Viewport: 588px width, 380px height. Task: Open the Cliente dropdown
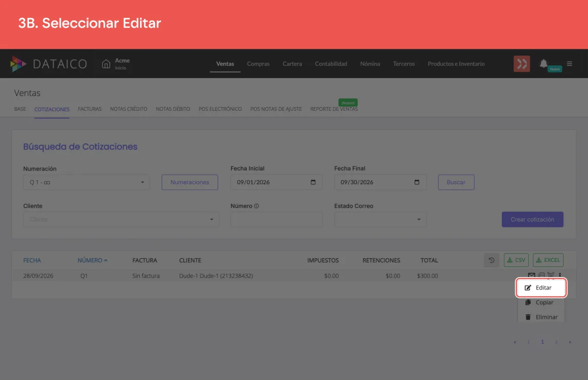(121, 219)
